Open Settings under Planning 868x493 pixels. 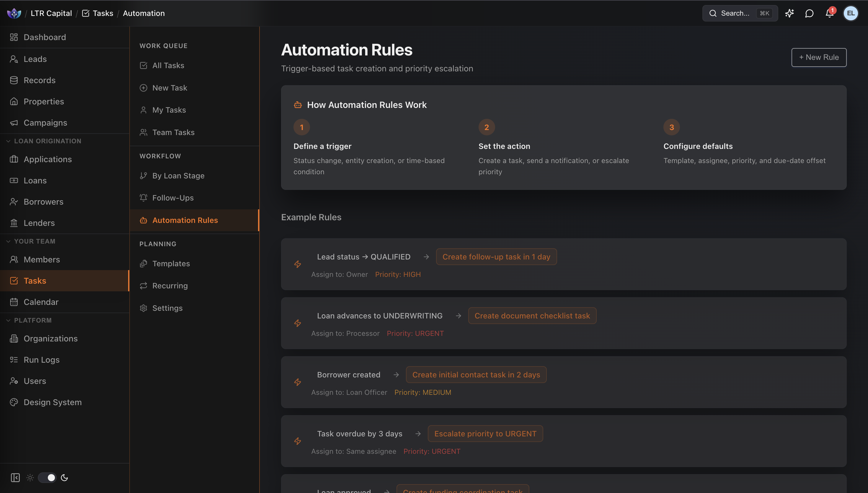[x=167, y=308]
